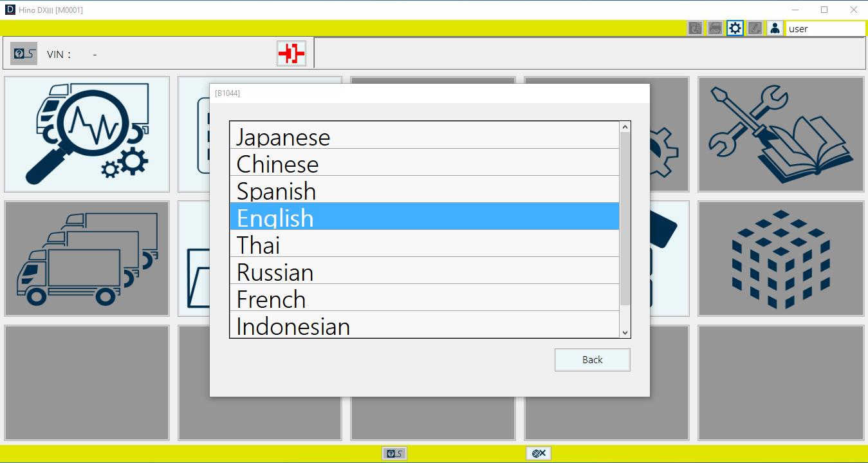The image size is (868, 463).
Task: Click the language list scroll down arrow
Action: click(625, 332)
